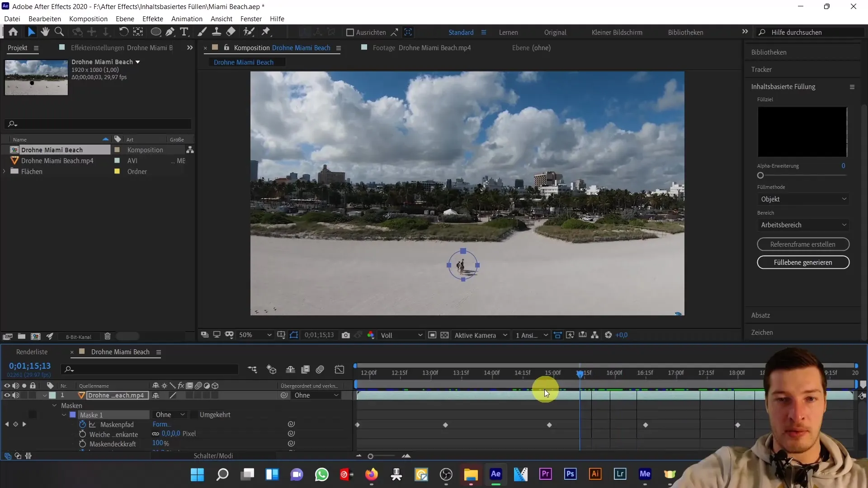Toggle the Weiche Maskenkante stopwatch
868x488 pixels.
tap(82, 434)
